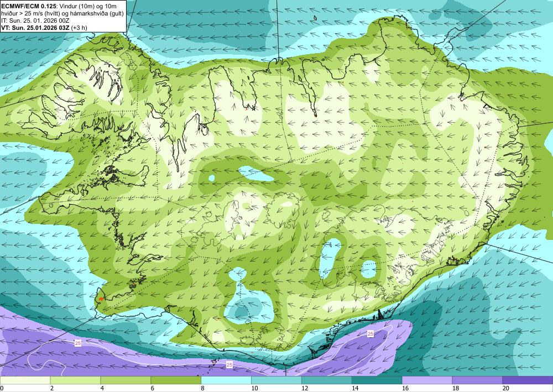The width and height of the screenshot is (553, 392).
Task: Click the legend scale value "20"
Action: tap(506, 389)
